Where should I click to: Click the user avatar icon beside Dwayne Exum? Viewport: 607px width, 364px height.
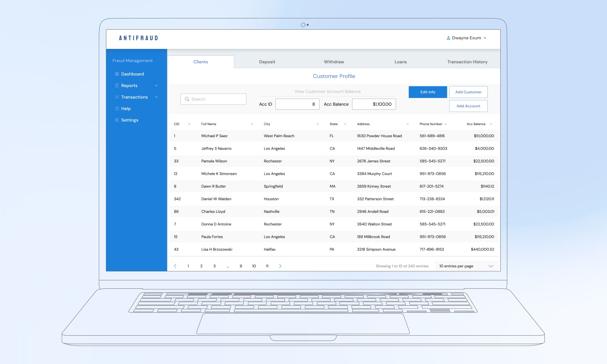448,38
